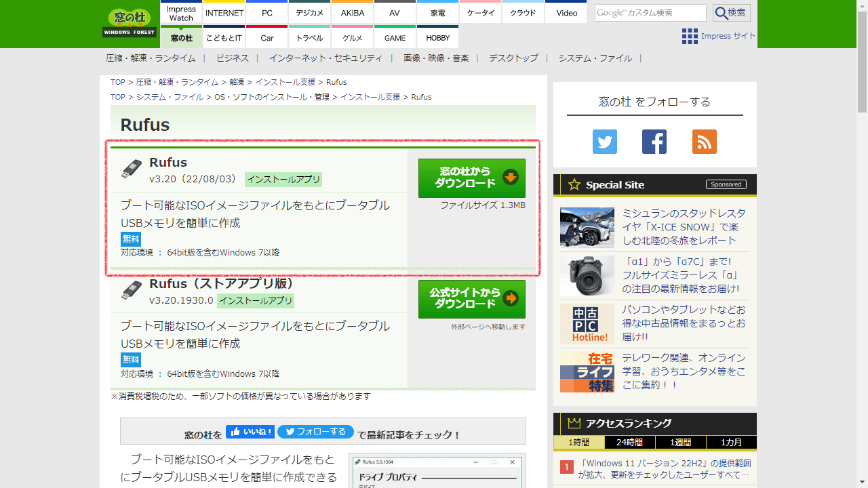Open the テレワーク関連 article link

tap(684, 371)
